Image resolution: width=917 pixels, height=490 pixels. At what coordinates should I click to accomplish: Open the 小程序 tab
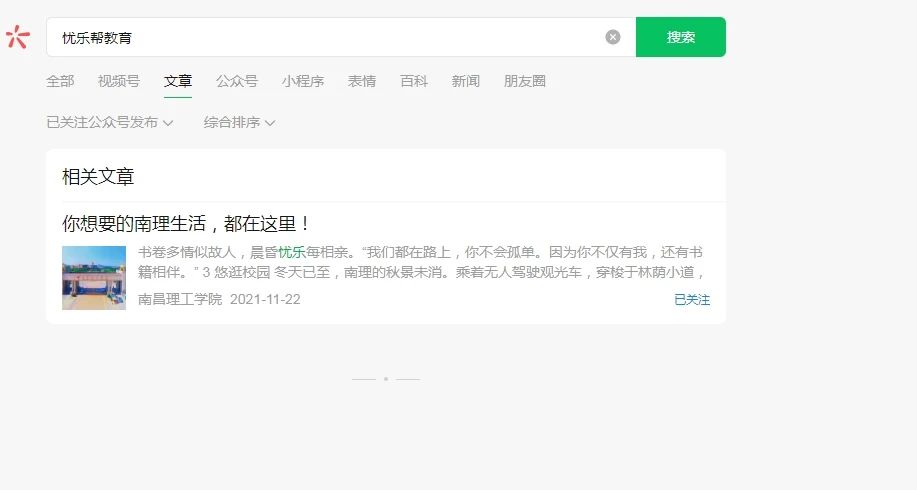point(303,81)
